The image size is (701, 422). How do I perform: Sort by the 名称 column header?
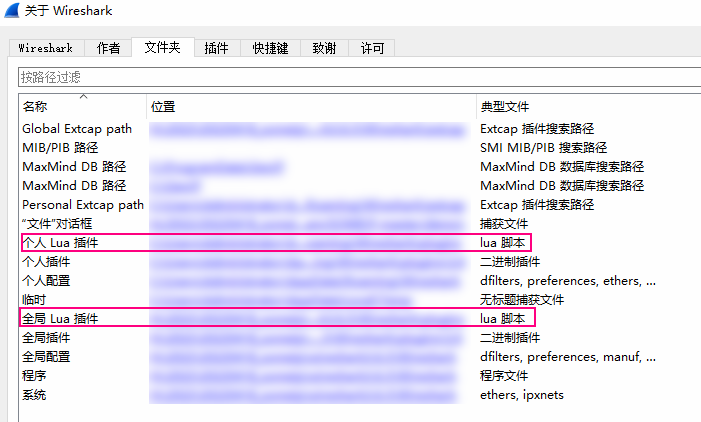tap(82, 106)
